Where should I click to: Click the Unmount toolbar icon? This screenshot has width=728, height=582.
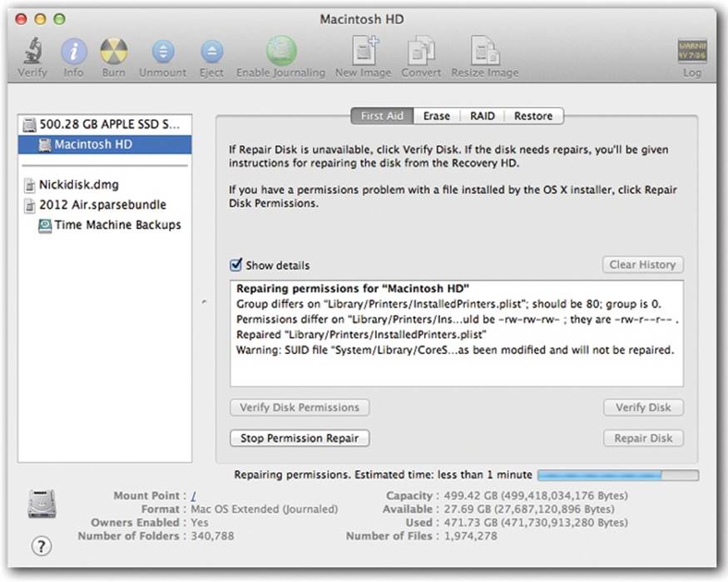tap(163, 51)
